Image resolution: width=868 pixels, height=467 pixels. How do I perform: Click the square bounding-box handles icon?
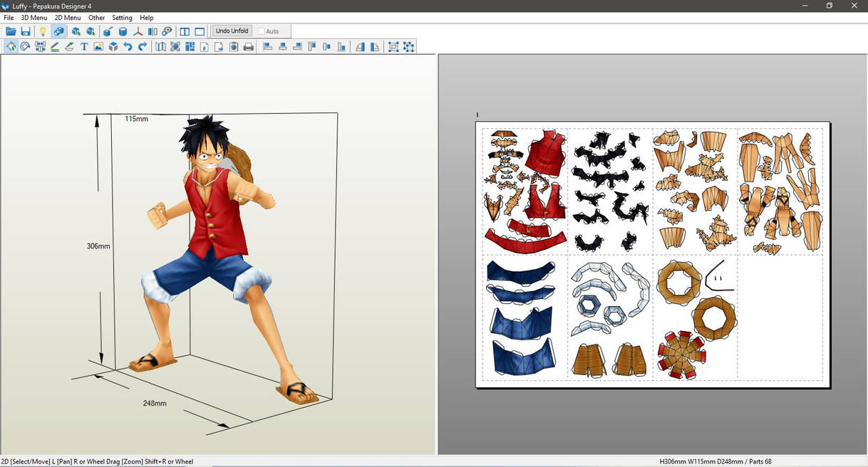pyautogui.click(x=393, y=47)
